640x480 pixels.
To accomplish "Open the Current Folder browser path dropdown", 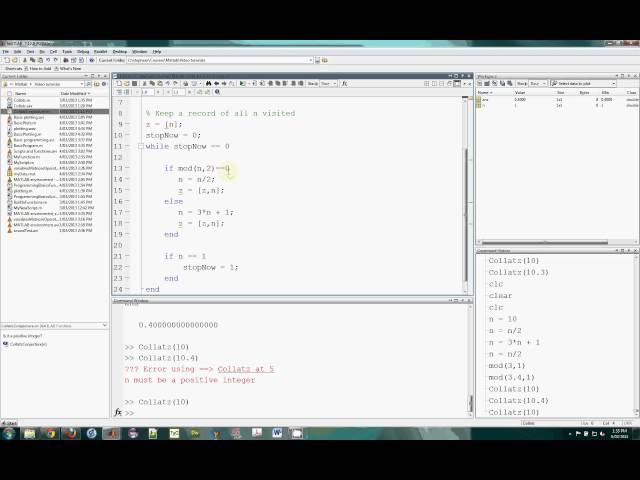I will [x=82, y=84].
